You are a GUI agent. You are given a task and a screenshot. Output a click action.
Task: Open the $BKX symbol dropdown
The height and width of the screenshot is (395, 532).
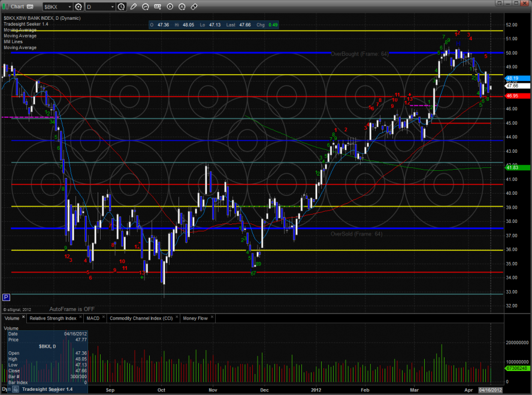(x=69, y=7)
